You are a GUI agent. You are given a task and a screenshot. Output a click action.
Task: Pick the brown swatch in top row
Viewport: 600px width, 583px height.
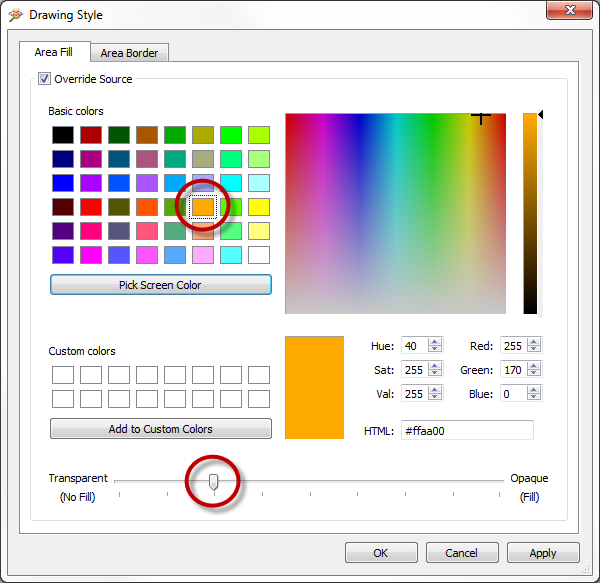pos(147,135)
